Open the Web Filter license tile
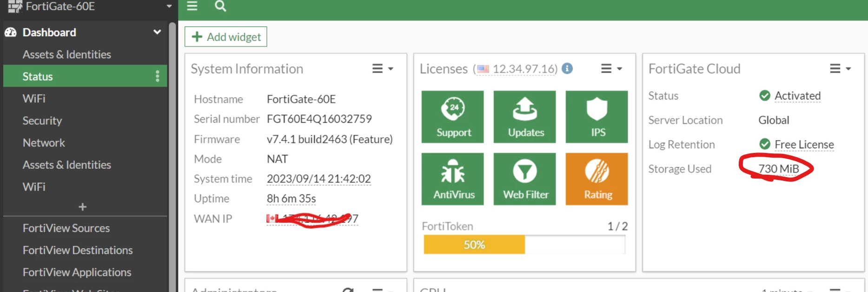This screenshot has width=868, height=292. (x=524, y=179)
